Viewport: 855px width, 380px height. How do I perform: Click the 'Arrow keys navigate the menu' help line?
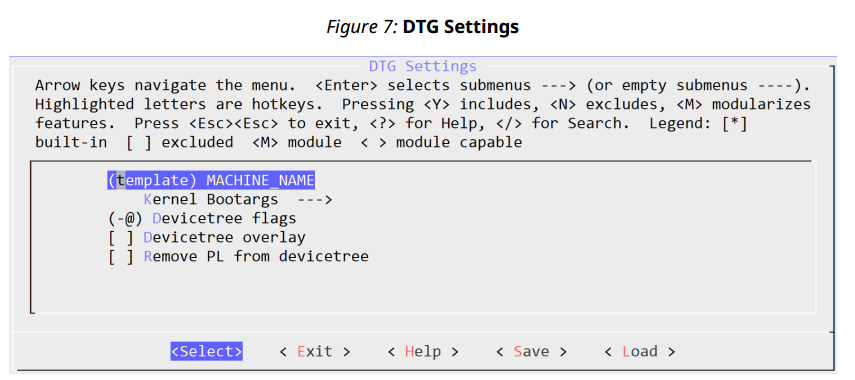pyautogui.click(x=423, y=86)
